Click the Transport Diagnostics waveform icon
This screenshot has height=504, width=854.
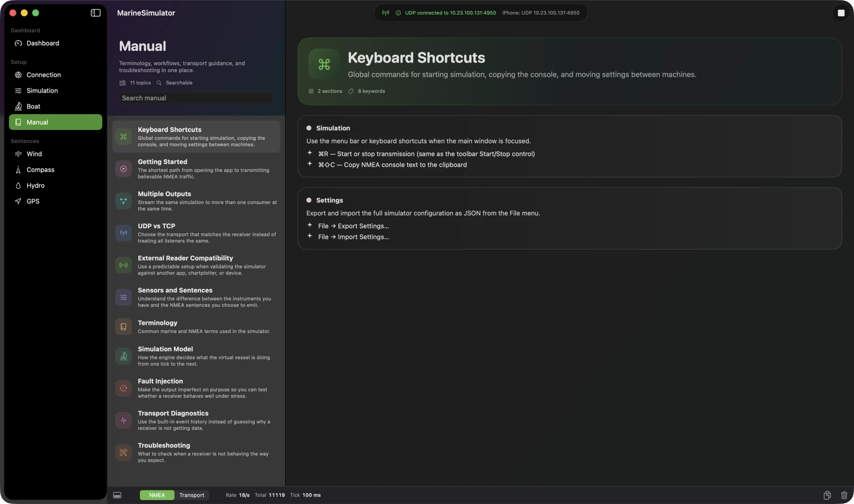(124, 420)
